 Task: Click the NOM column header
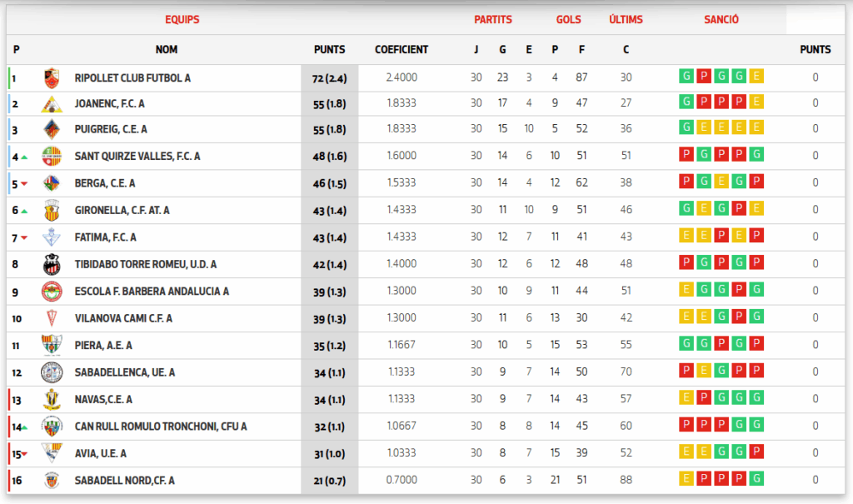coord(167,50)
